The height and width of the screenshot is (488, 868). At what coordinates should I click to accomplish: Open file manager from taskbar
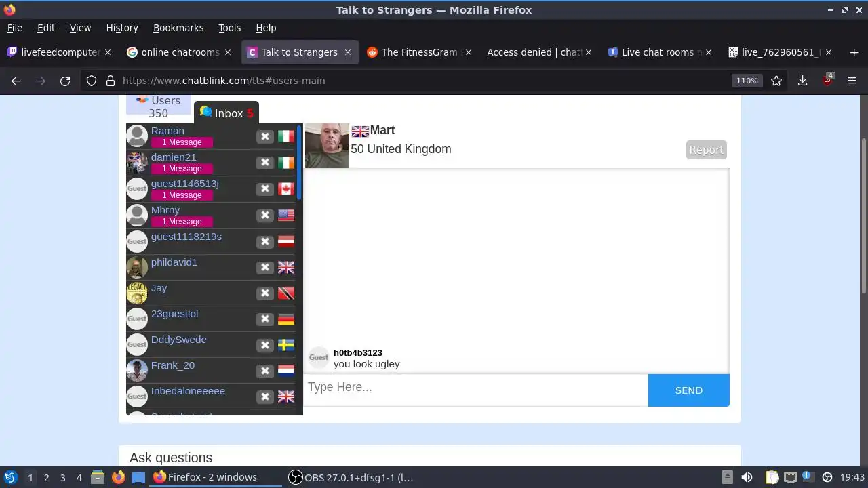tap(98, 477)
